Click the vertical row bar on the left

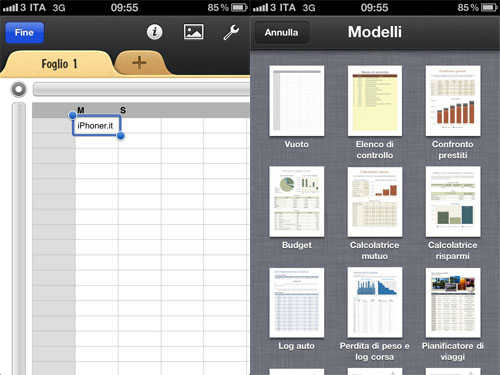(x=19, y=239)
